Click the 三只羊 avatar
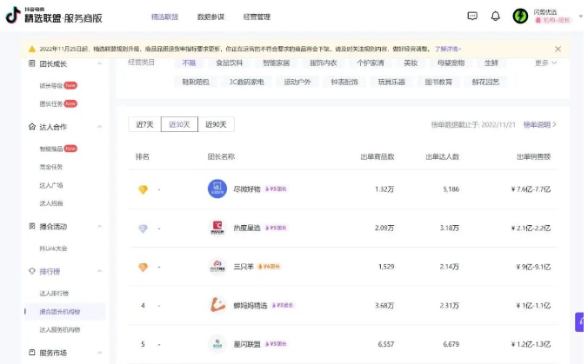 pyautogui.click(x=217, y=266)
